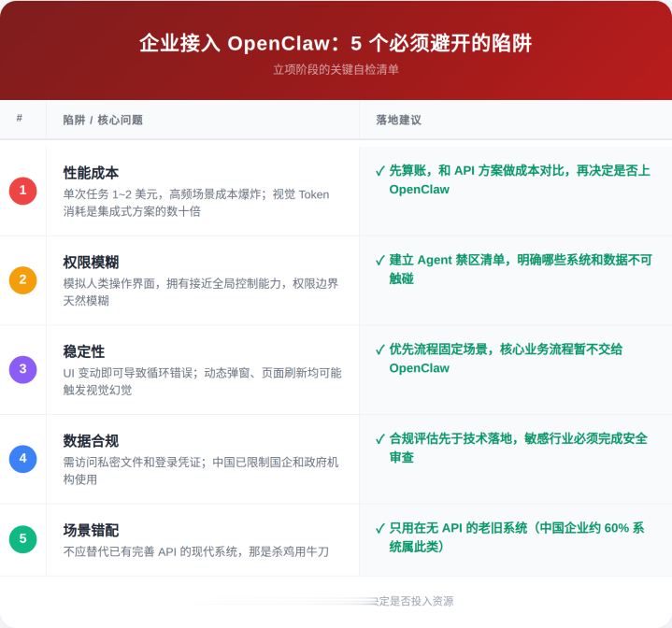Screen dimensions: 672x628
Task: Click the purple number 3 badge
Action: (22, 369)
